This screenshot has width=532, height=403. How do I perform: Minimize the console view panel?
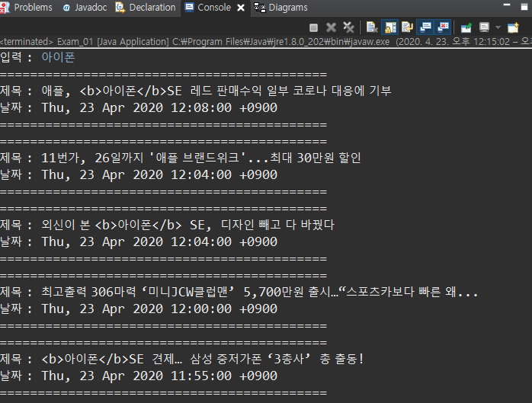click(x=507, y=5)
